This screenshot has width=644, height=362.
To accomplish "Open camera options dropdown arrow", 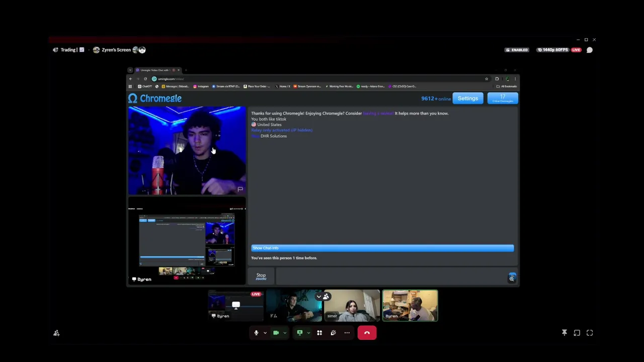I will pos(284,333).
